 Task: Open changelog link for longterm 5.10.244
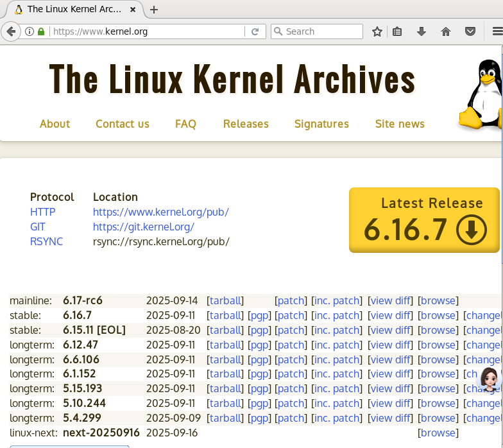pos(484,403)
